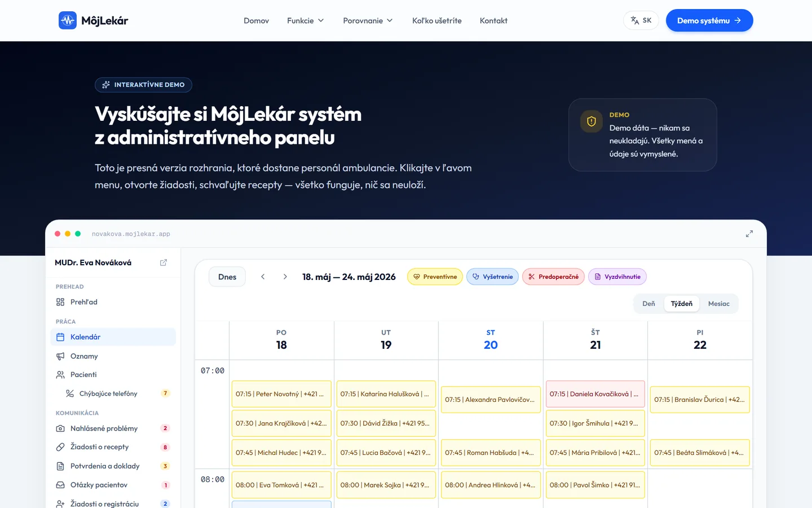This screenshot has height=508, width=812.
Task: Click the Otázky pacientov inbox icon
Action: (60, 485)
